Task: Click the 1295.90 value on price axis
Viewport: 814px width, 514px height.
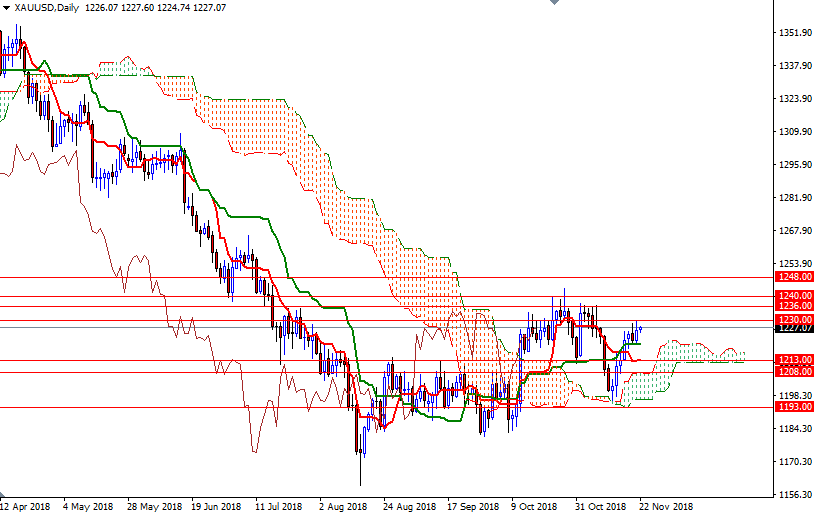Action: 795,165
